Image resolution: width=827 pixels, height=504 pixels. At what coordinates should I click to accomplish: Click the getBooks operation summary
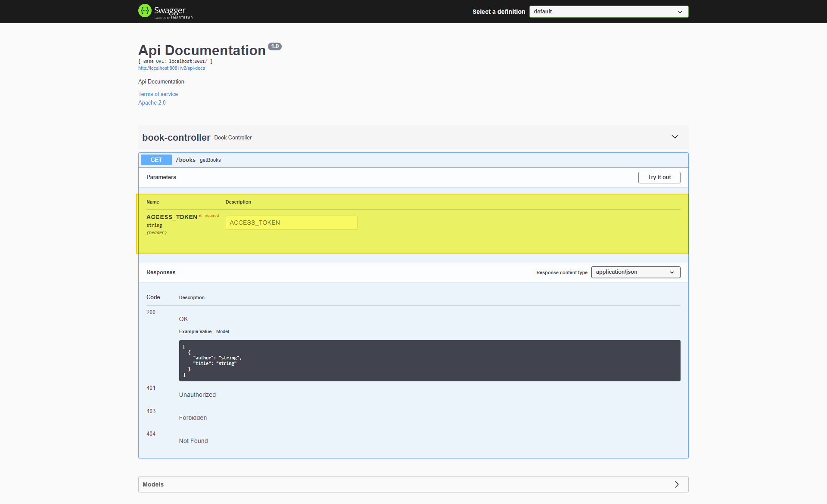point(210,160)
